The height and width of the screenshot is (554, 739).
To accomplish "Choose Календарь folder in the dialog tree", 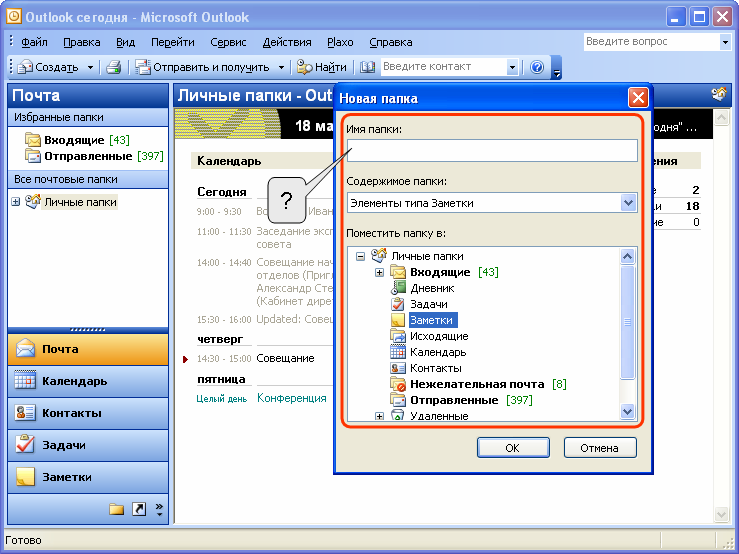I will click(x=437, y=352).
